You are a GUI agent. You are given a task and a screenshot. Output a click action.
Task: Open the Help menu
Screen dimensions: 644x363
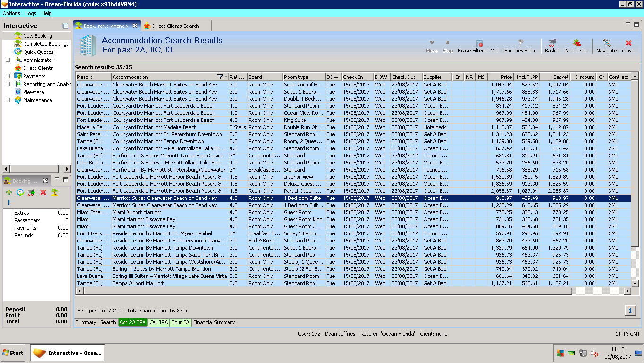click(47, 13)
